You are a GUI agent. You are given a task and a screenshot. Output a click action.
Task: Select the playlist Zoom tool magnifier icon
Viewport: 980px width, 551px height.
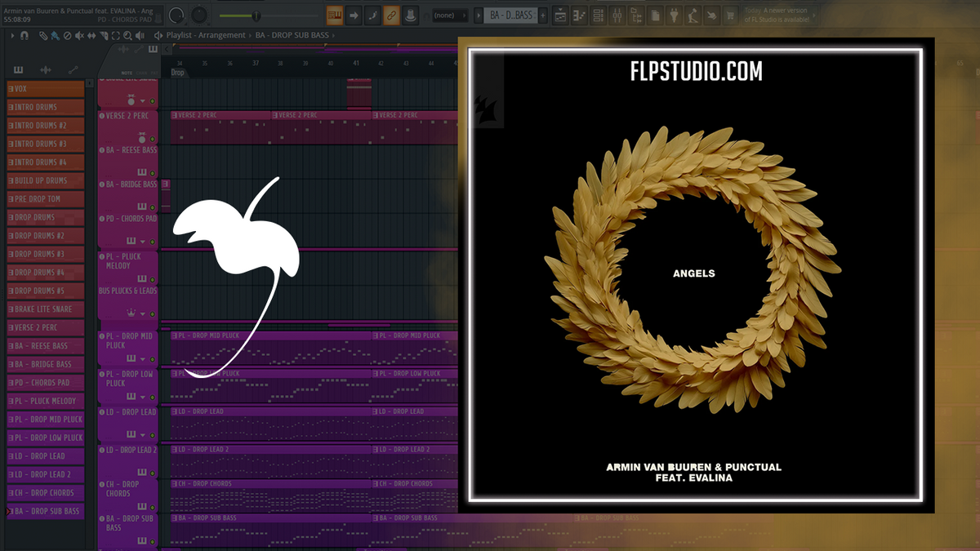tap(128, 35)
